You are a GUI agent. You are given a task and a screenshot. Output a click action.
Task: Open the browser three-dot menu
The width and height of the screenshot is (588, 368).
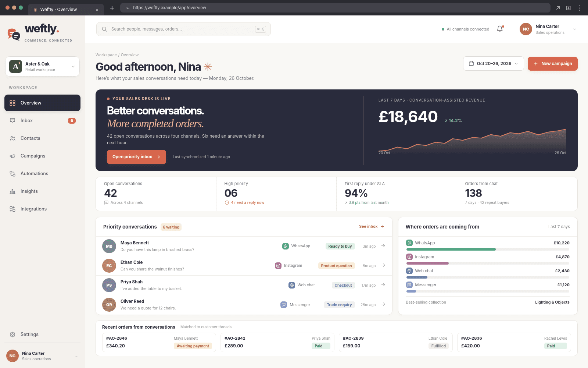580,8
